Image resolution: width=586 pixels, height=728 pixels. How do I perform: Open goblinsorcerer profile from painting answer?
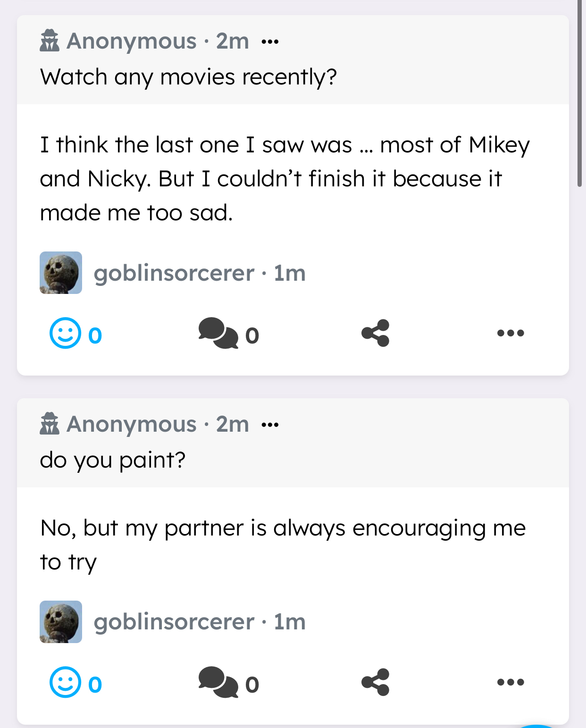tap(174, 622)
